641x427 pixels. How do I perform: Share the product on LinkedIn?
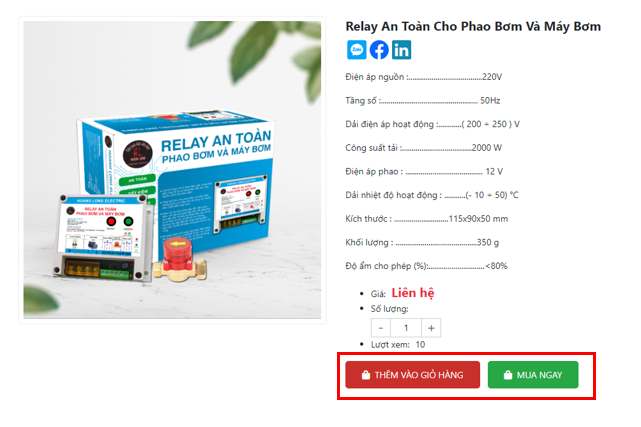pos(401,50)
